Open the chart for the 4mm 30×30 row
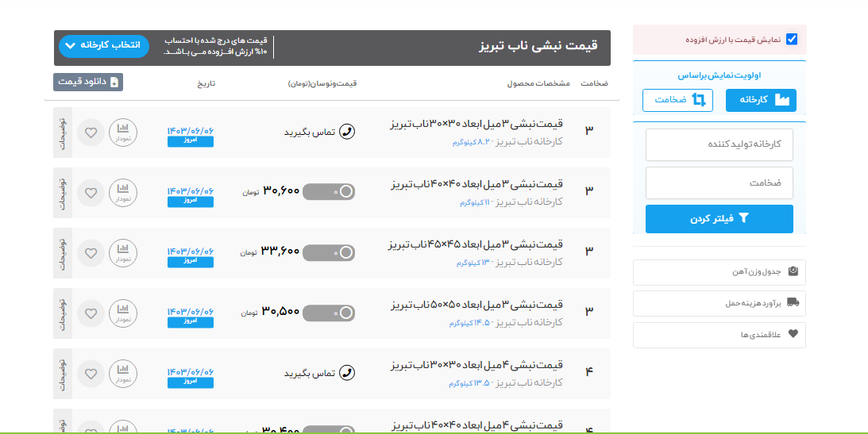Screen dimensions: 868x434 click(x=123, y=373)
